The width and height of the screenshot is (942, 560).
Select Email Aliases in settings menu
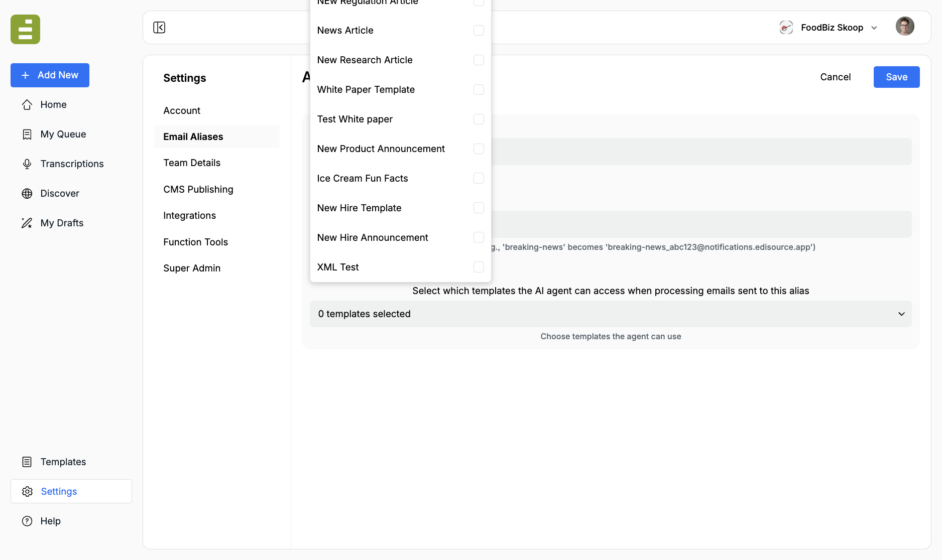click(x=217, y=136)
